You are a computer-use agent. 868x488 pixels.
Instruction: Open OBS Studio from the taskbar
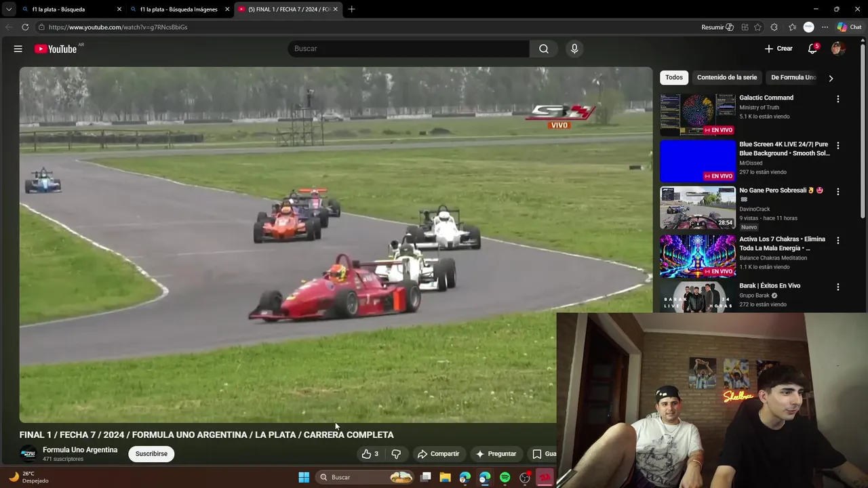pyautogui.click(x=525, y=478)
